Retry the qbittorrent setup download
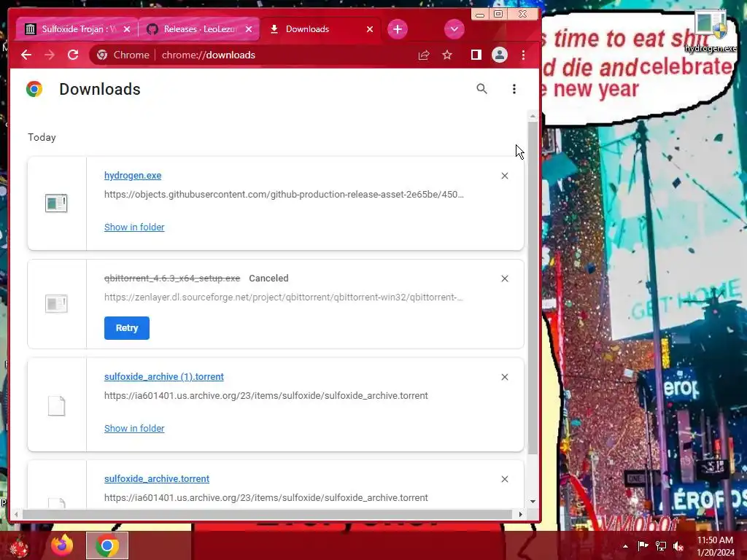747x560 pixels. (x=127, y=328)
